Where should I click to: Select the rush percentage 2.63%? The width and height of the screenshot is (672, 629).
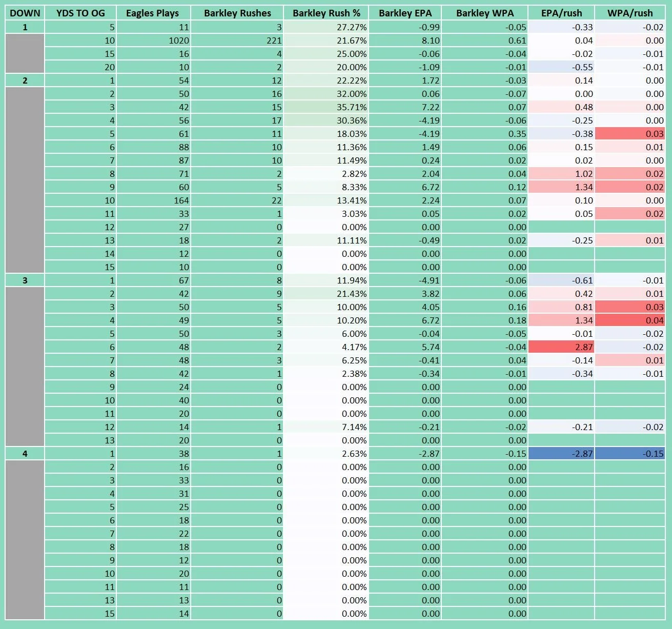(326, 454)
